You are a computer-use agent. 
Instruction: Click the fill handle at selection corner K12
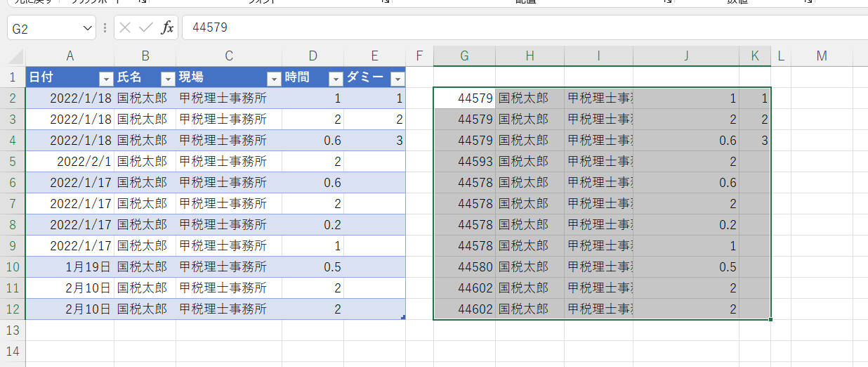[x=771, y=320]
